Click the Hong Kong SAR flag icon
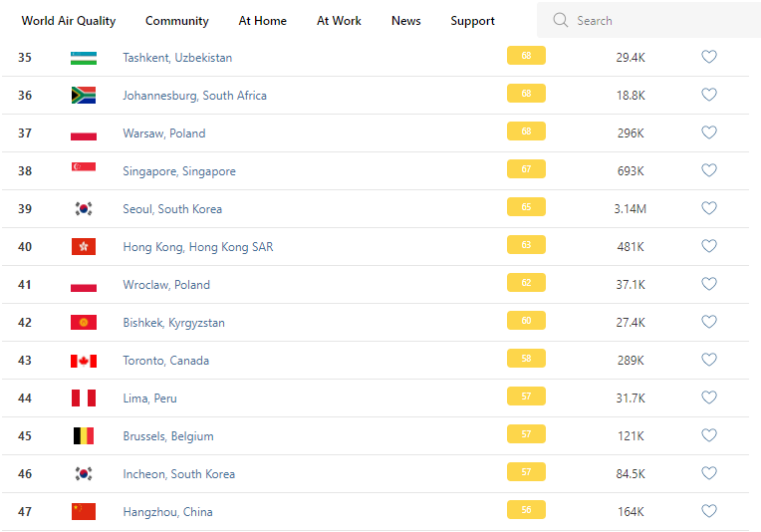761x532 pixels. [84, 247]
